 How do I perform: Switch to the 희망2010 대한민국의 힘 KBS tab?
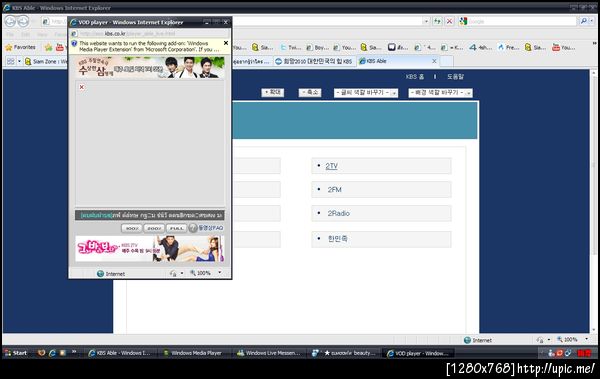point(314,61)
